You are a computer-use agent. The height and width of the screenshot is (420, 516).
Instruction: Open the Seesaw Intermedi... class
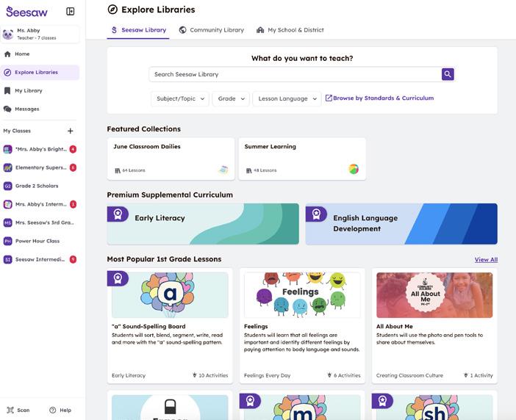point(40,260)
